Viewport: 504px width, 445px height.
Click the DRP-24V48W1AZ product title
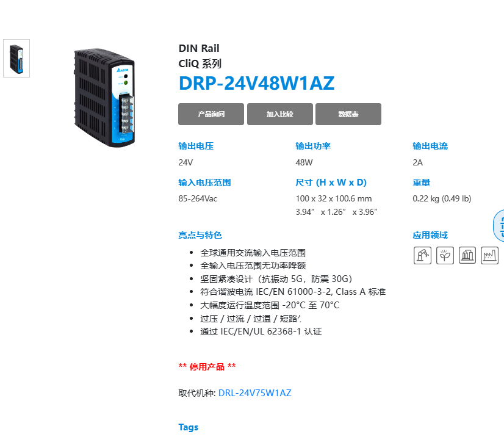tap(256, 83)
